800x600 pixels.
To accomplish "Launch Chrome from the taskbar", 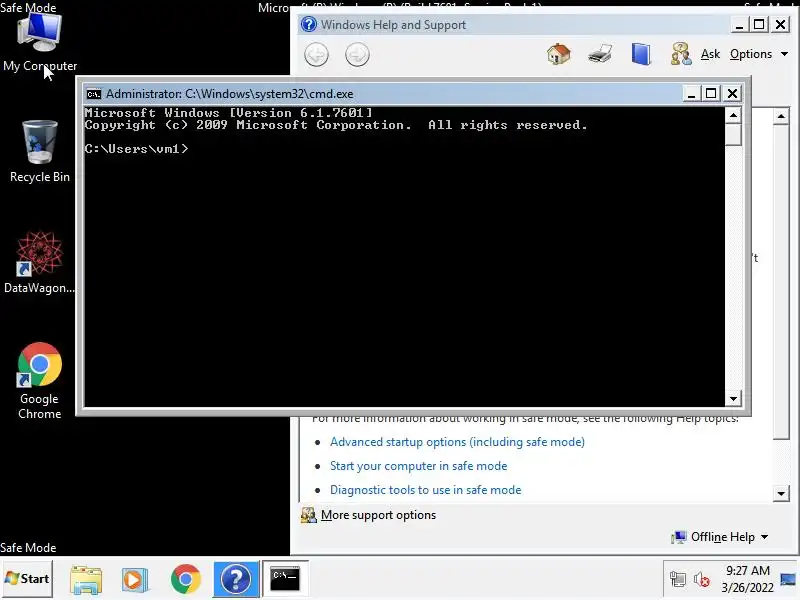I will (186, 579).
